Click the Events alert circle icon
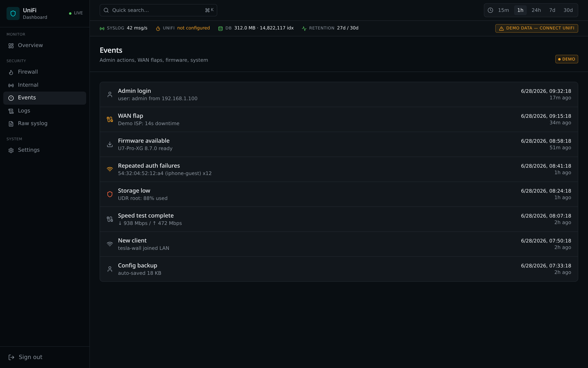The width and height of the screenshot is (588, 368). click(11, 98)
